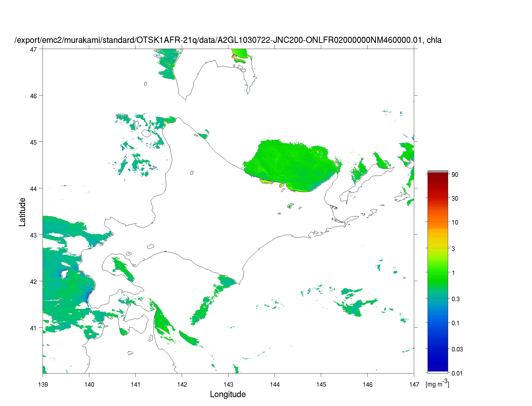
Task: Click colorbar label 3
Action: pos(453,249)
